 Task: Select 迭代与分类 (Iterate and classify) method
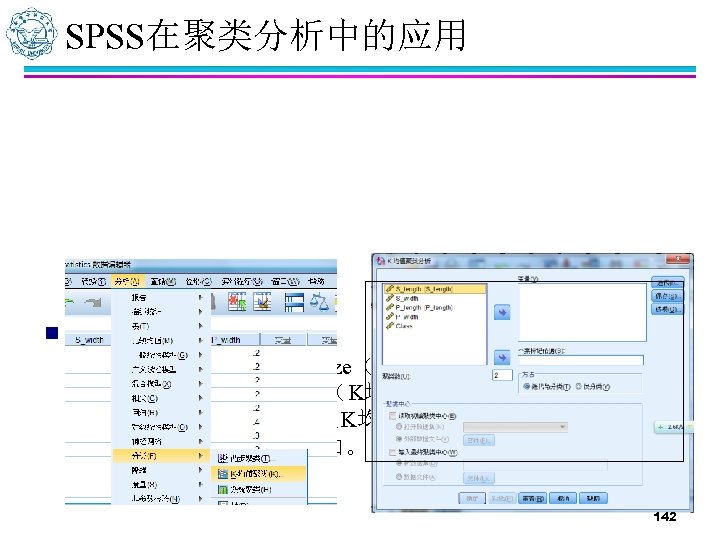coord(547,387)
